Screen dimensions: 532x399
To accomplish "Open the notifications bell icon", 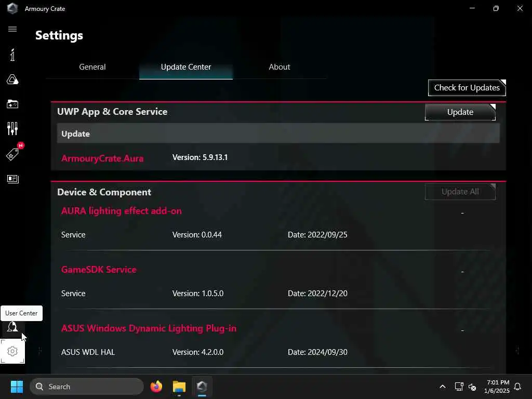I will 517,387.
